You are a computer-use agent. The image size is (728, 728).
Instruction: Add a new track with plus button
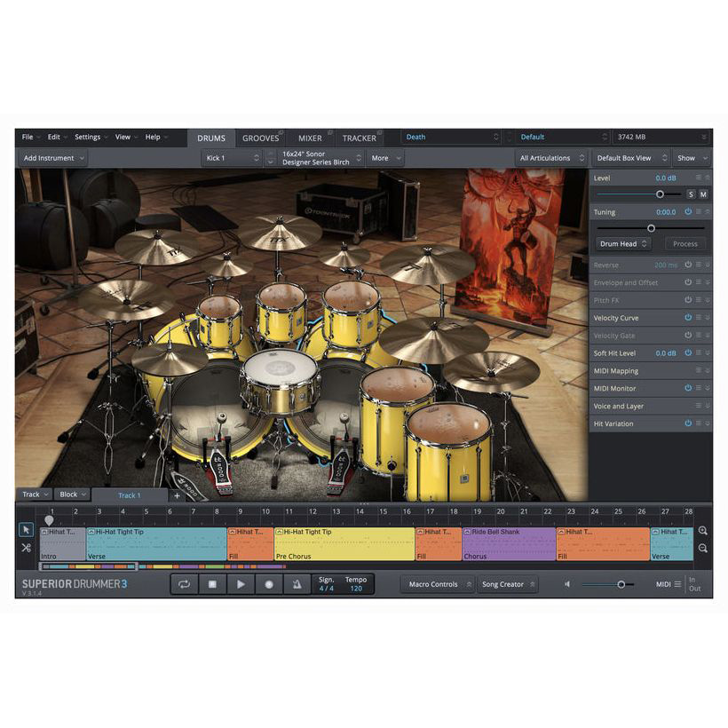(x=177, y=495)
